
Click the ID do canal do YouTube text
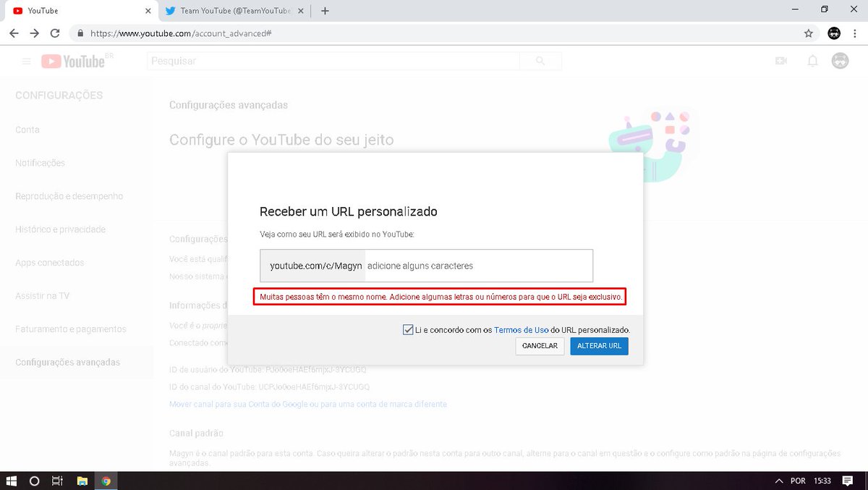pos(270,387)
